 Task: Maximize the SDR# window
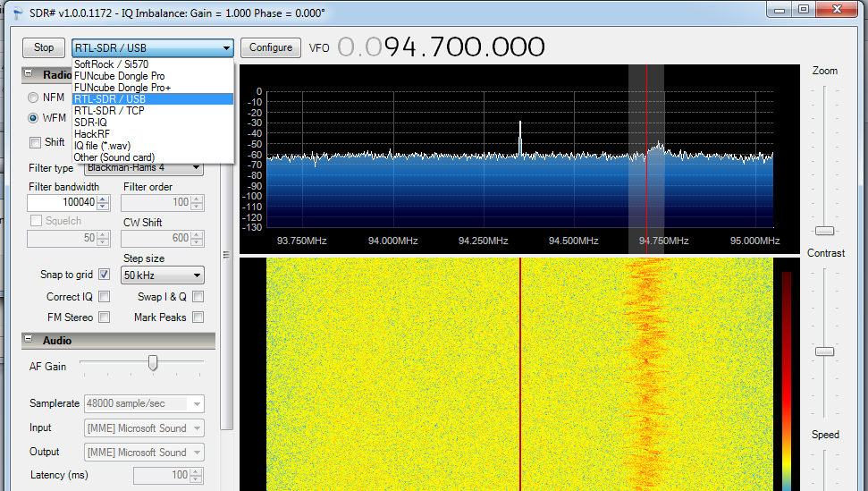click(805, 10)
